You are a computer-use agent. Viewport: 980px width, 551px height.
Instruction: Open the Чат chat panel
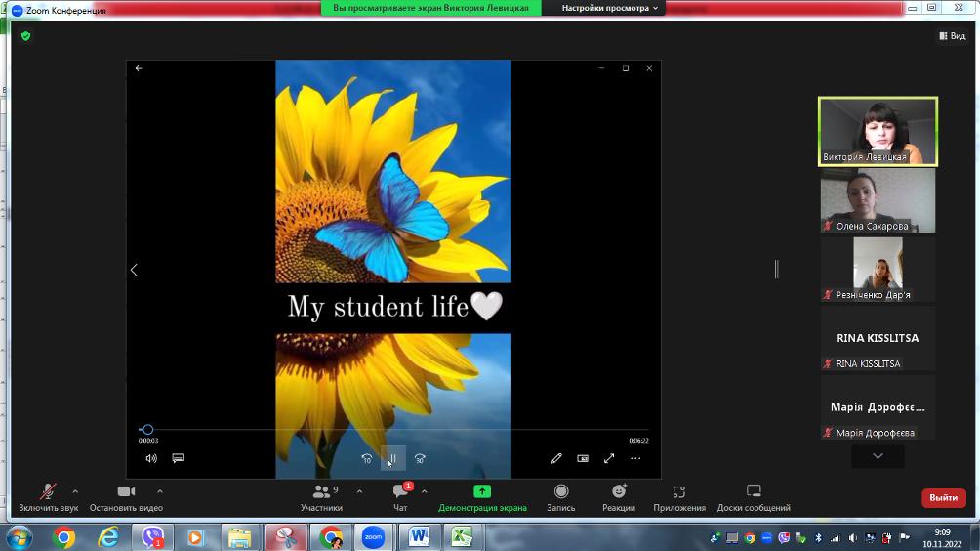tap(400, 497)
